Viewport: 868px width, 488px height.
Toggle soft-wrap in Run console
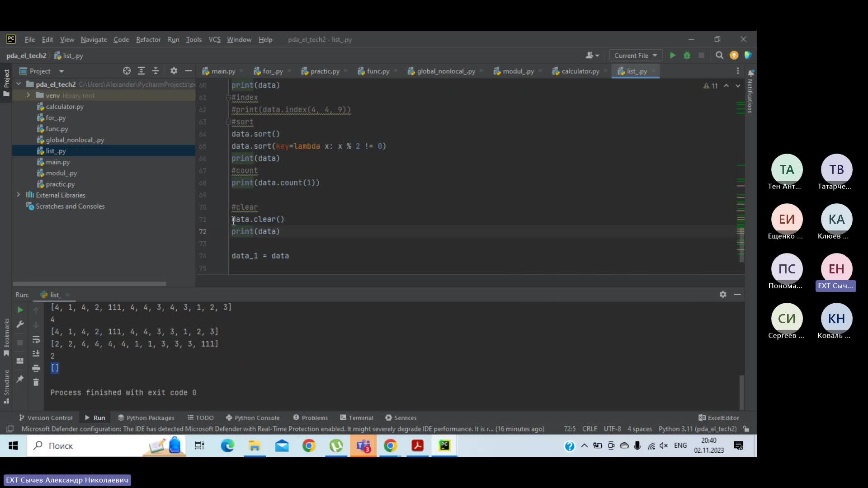[36, 339]
